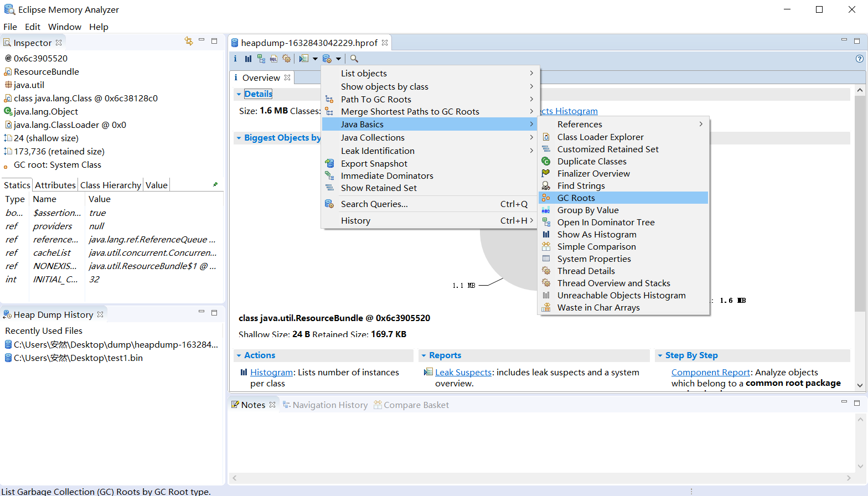Open the Edit menu
Viewport: 868px width, 496px height.
33,27
